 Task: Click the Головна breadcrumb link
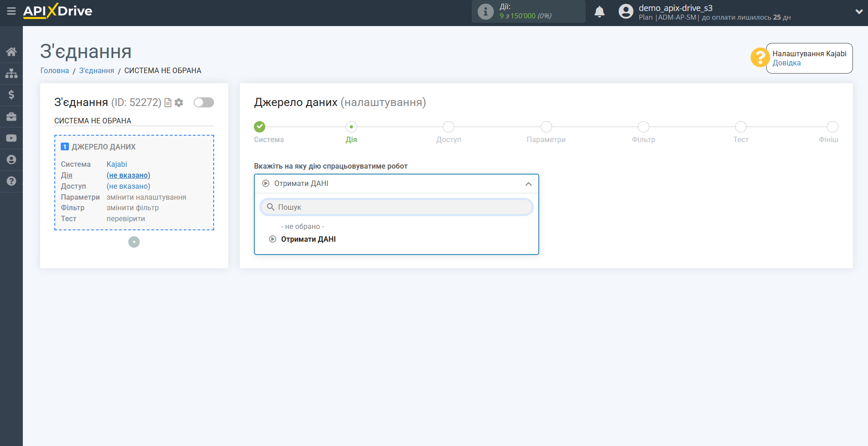[55, 70]
